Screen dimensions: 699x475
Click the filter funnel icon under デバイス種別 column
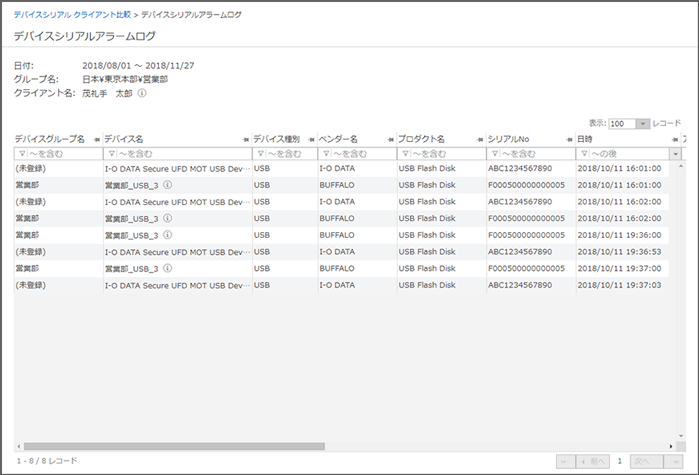point(261,154)
